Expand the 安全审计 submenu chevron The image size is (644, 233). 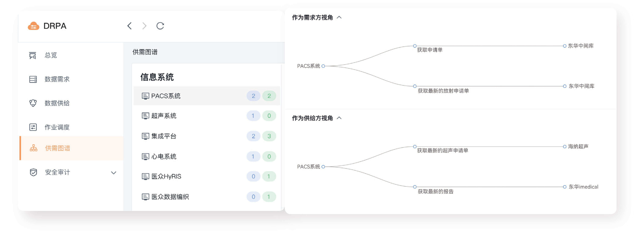coord(114,173)
